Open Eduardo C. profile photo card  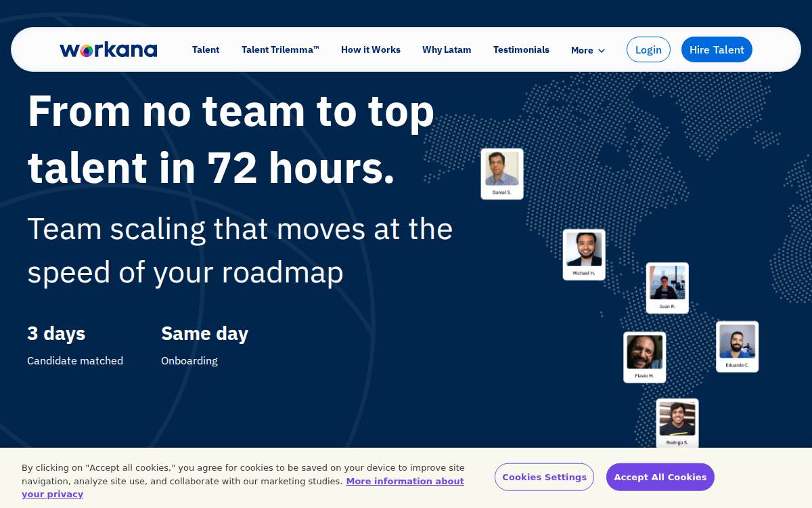coord(737,346)
